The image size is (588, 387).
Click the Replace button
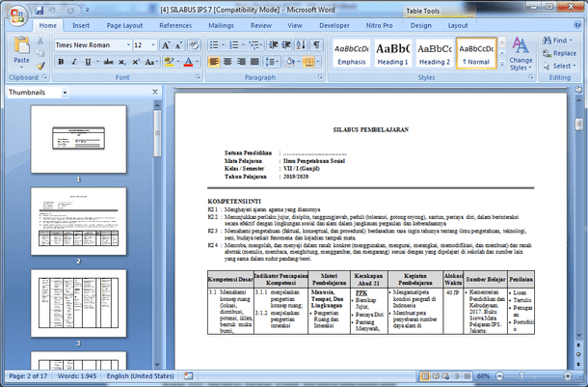(x=559, y=53)
